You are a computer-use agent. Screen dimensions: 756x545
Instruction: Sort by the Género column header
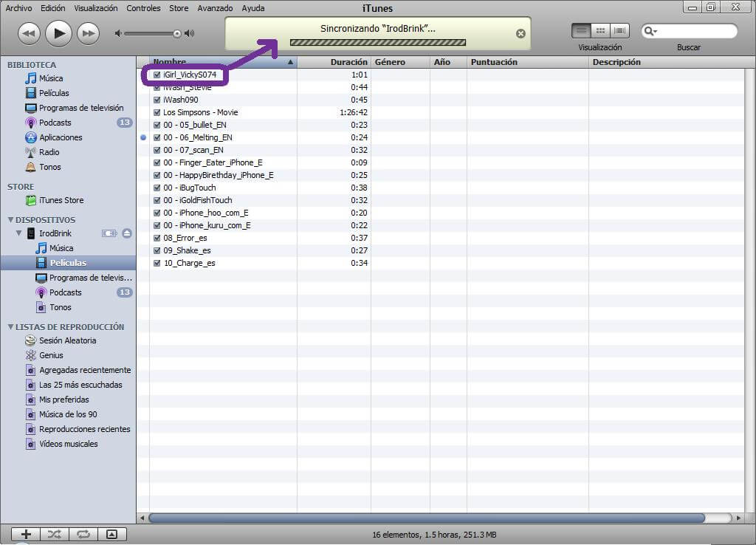pyautogui.click(x=400, y=62)
